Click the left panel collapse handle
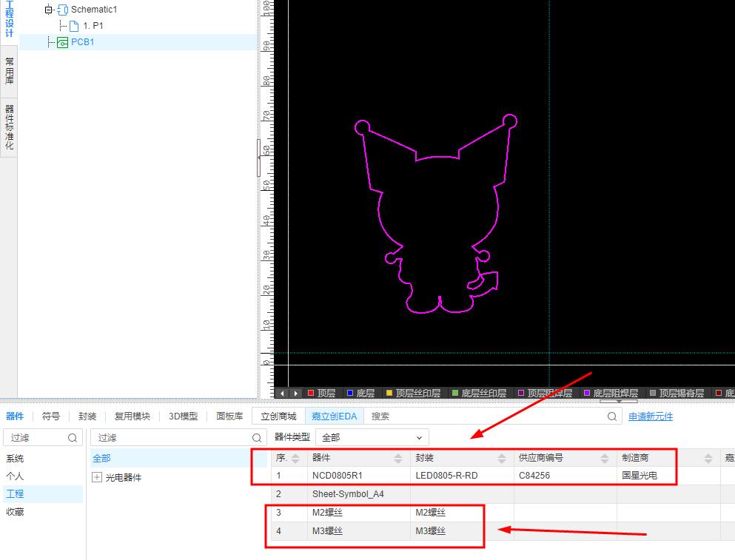 [x=259, y=158]
